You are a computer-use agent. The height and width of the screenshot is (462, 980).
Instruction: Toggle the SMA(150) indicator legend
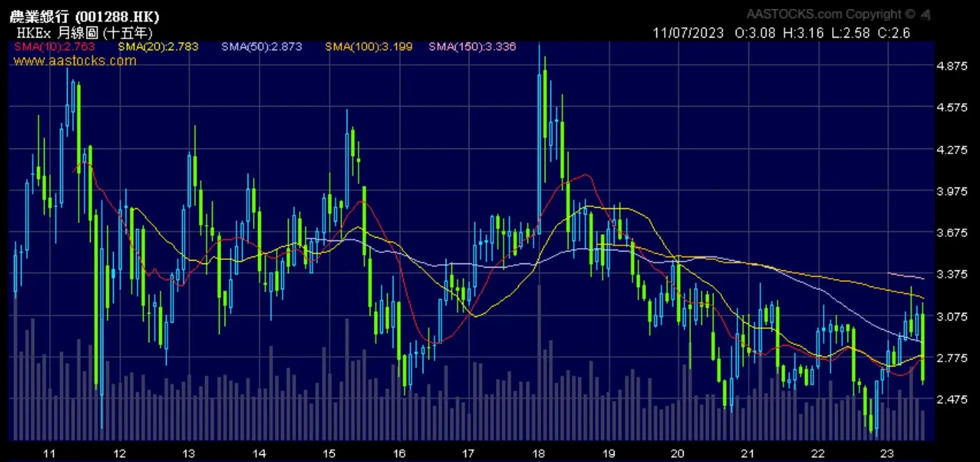point(472,47)
